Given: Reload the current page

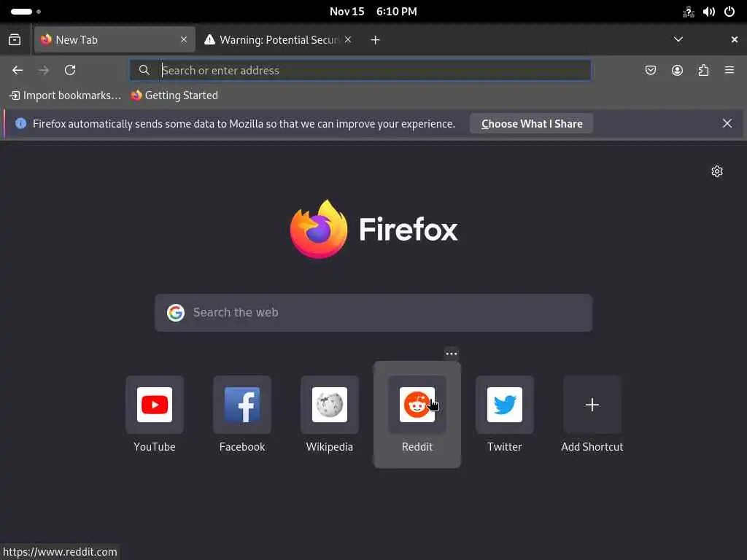Looking at the screenshot, I should (x=70, y=71).
